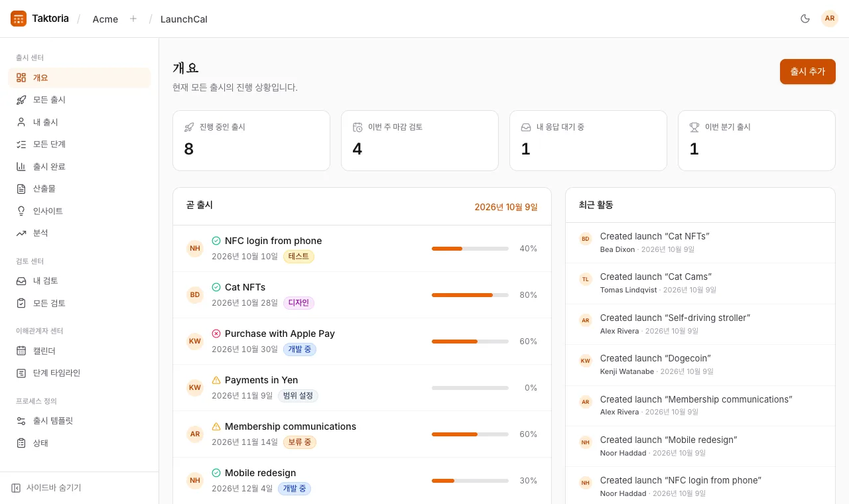Click TL avatar beside Cat Cams activity
The image size is (849, 504).
[x=585, y=279]
